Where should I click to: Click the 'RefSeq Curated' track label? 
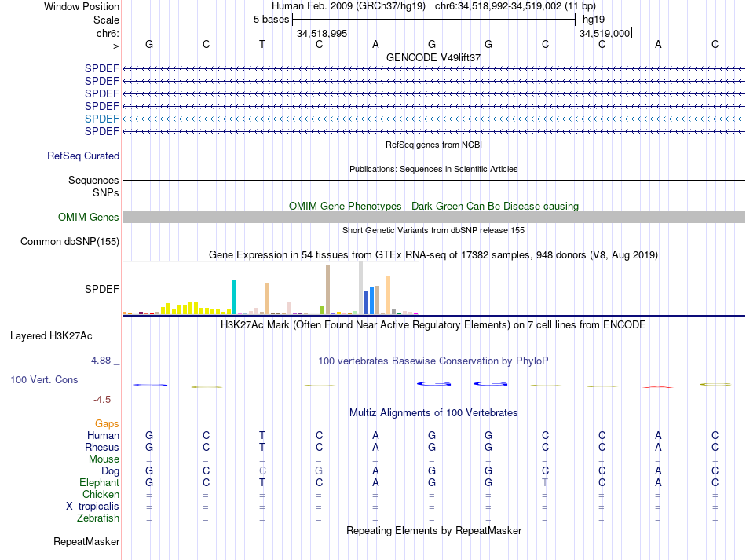coord(83,156)
